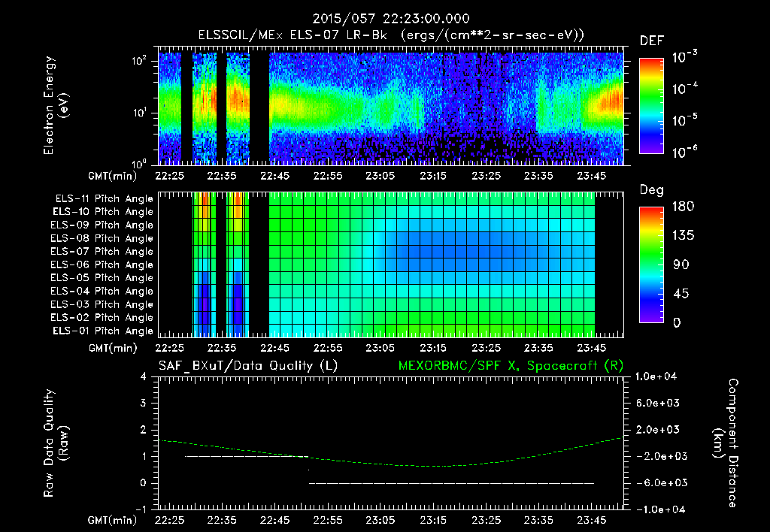Click the ELS-03 Pitch Angle row label
Screen dimensions: 770x532
(102, 304)
